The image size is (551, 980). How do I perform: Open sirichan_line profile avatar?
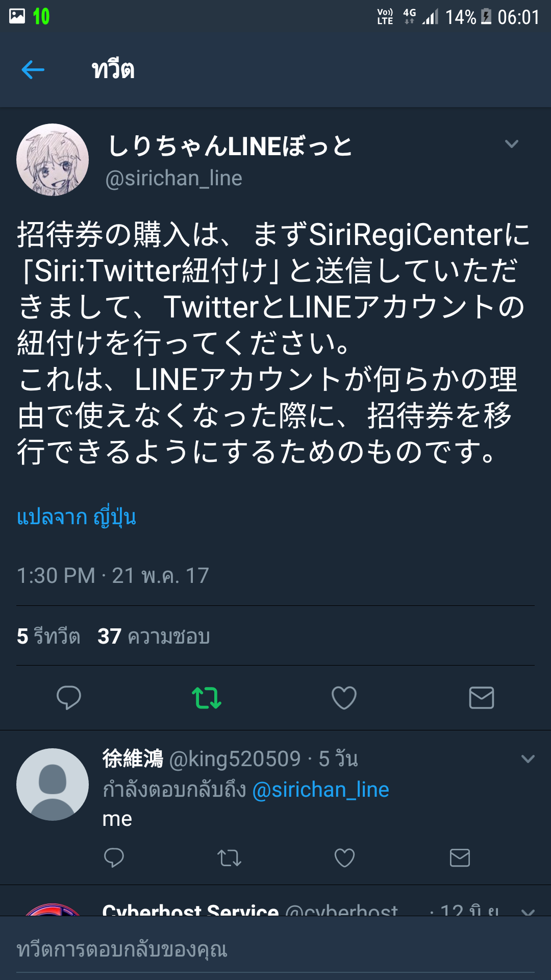point(53,160)
